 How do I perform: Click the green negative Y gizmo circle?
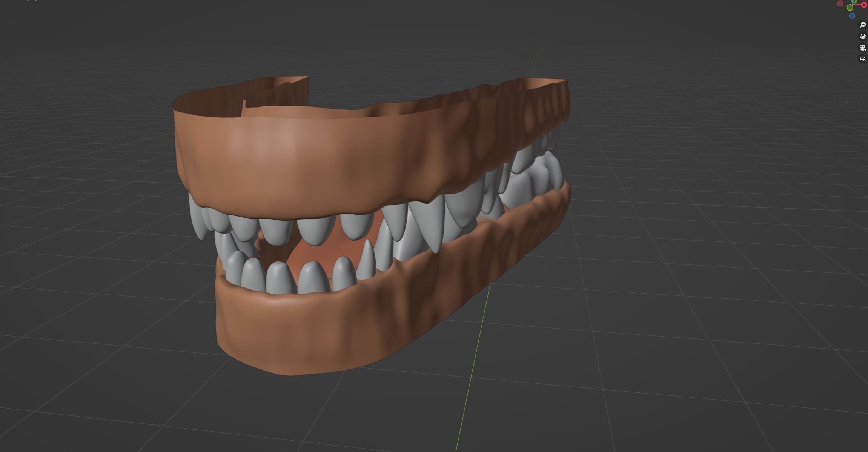[850, 8]
